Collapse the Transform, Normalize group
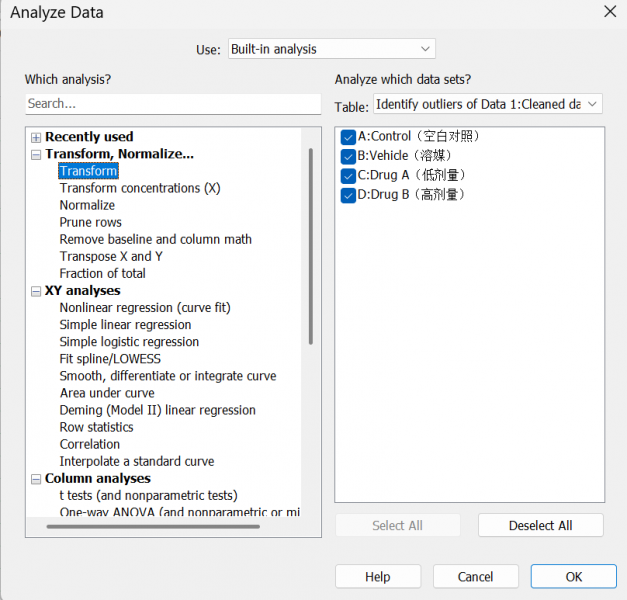627x600 pixels. (36, 155)
